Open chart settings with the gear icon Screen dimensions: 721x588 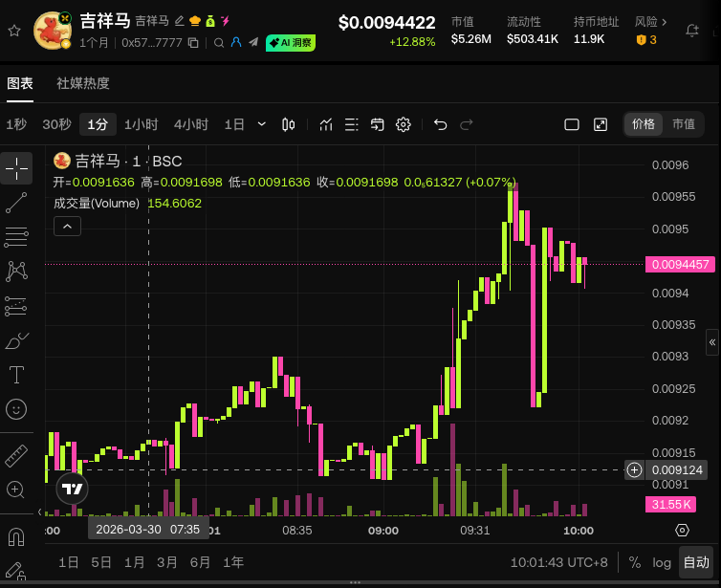coord(404,124)
